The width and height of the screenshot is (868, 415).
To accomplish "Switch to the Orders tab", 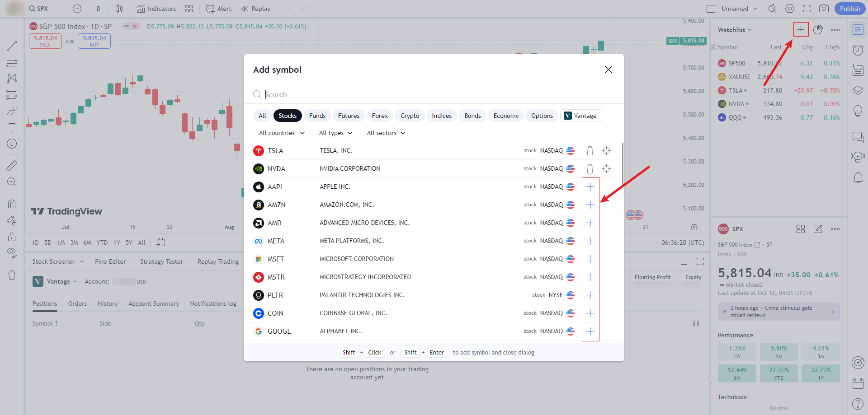I will [x=77, y=303].
